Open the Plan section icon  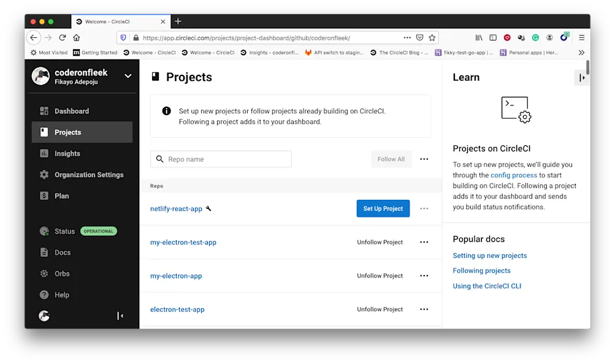pyautogui.click(x=44, y=196)
